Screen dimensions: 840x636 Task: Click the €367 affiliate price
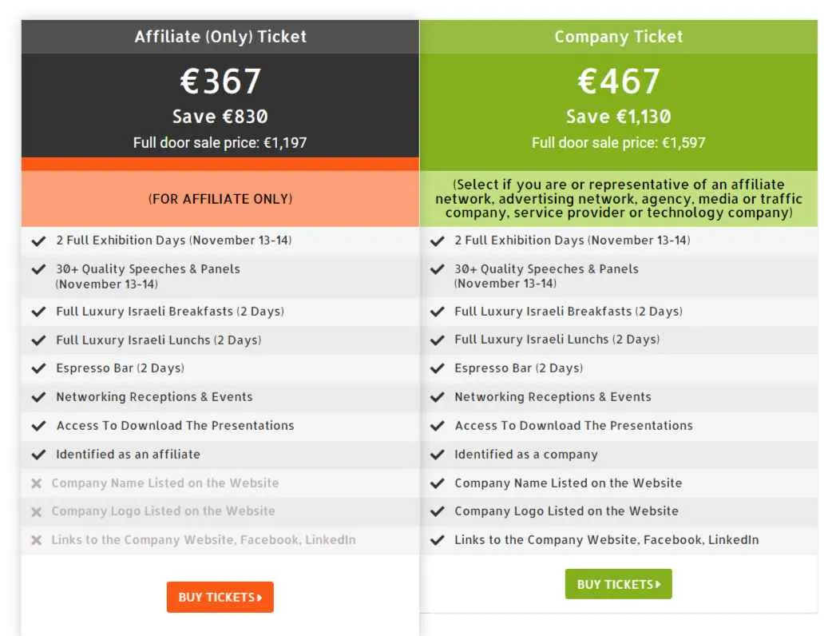220,81
